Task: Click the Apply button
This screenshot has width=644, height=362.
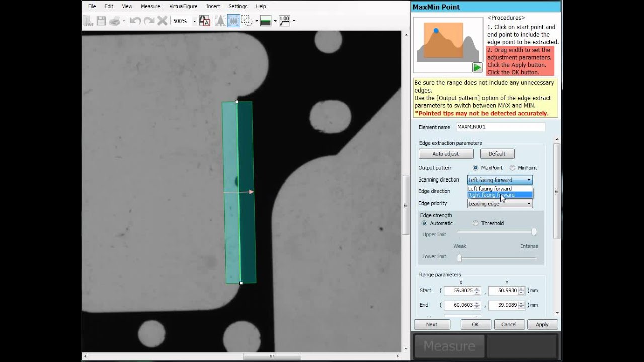Action: tap(542, 324)
